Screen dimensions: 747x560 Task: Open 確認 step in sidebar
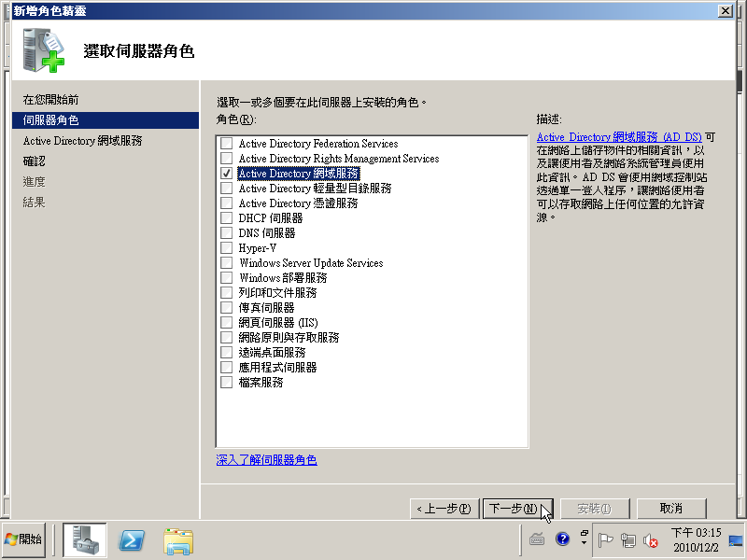coord(35,161)
